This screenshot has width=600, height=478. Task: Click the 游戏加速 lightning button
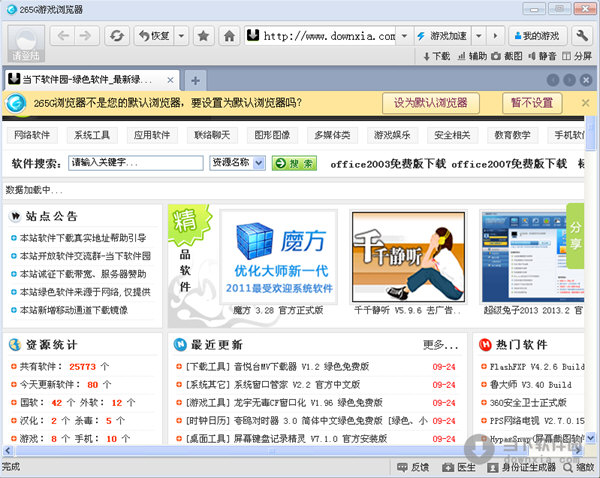[x=443, y=36]
